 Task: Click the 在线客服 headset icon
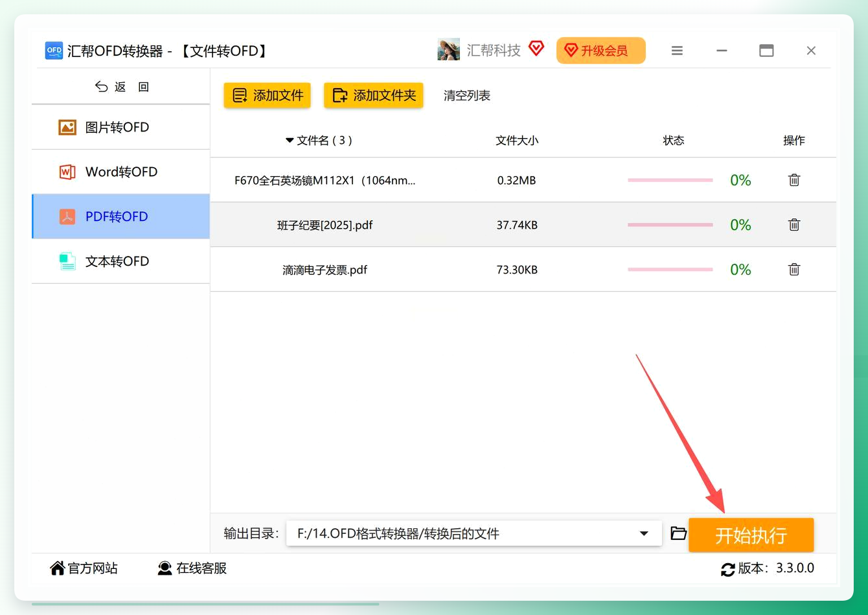165,568
